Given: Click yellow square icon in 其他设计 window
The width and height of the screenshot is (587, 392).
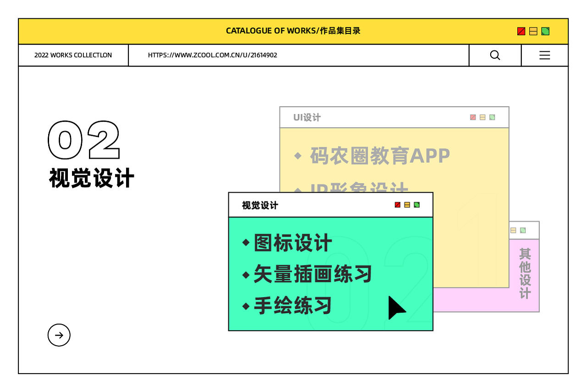Looking at the screenshot, I should pyautogui.click(x=513, y=230).
